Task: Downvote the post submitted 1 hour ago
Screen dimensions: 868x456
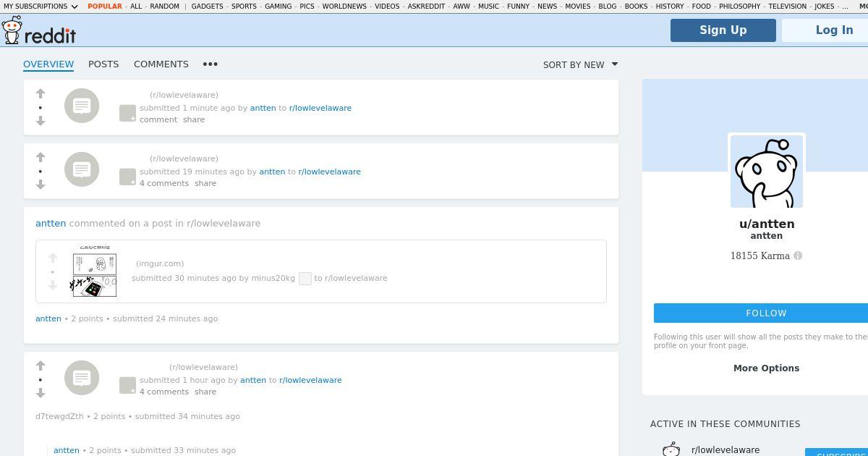Action: (x=41, y=393)
